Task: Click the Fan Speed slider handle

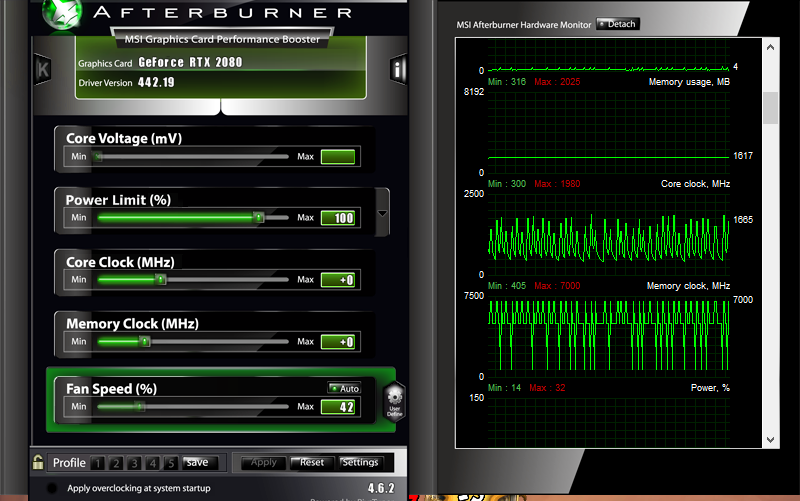Action: pyautogui.click(x=139, y=407)
